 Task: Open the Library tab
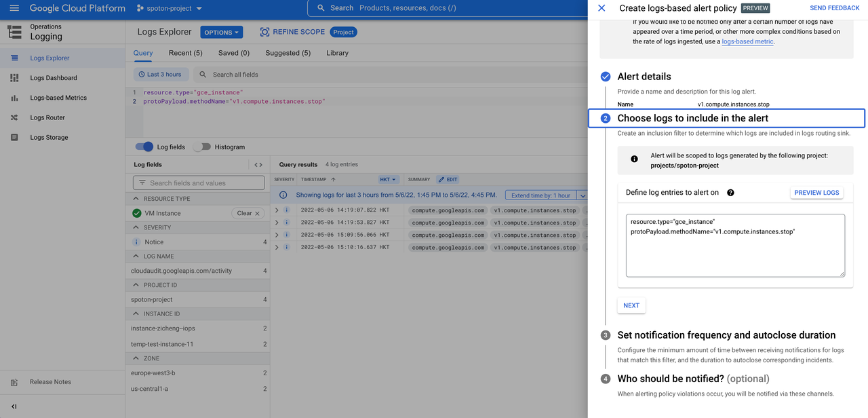coord(337,53)
